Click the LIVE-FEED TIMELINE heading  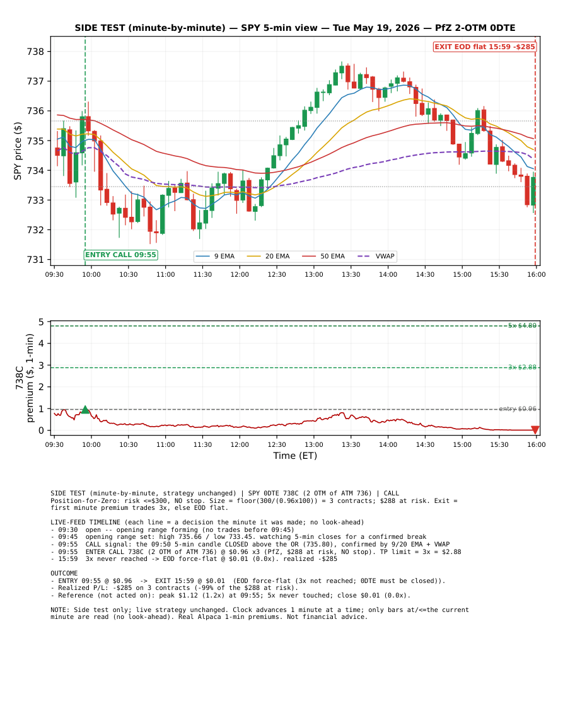[x=207, y=523]
